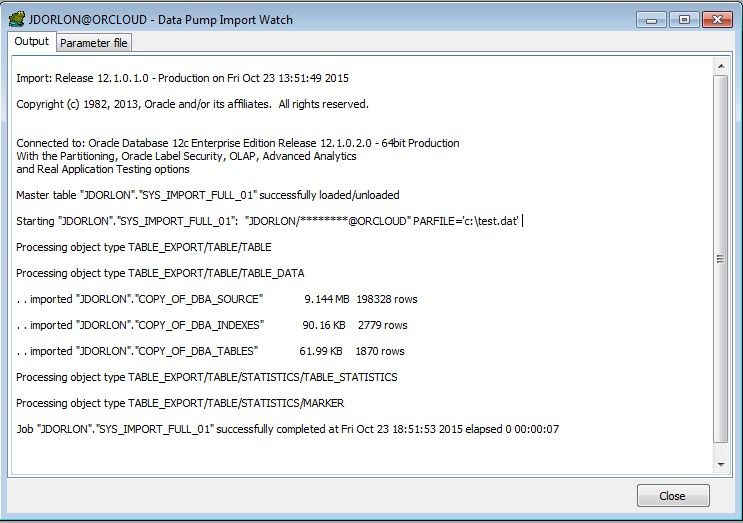Click the Close button
Image resolution: width=743 pixels, height=523 pixels.
tap(673, 496)
